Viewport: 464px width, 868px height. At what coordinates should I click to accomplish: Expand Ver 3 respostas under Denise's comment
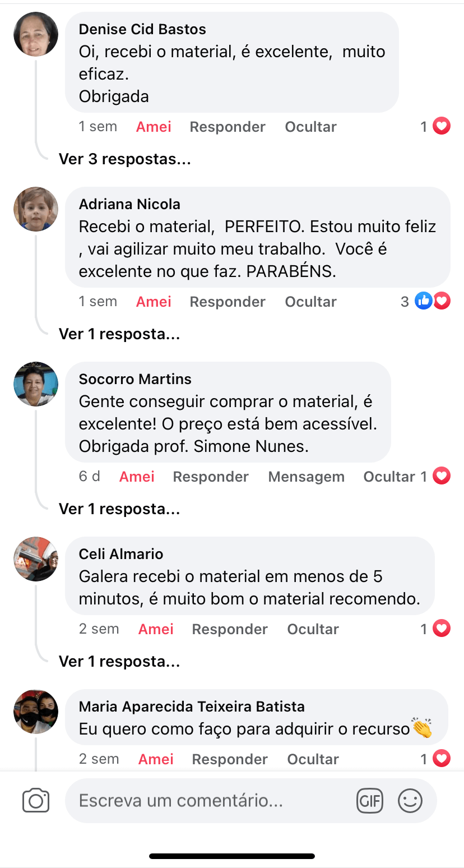click(125, 159)
